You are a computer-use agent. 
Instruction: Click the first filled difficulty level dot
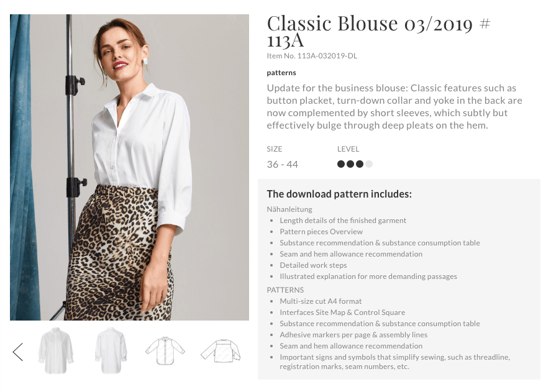tap(341, 165)
